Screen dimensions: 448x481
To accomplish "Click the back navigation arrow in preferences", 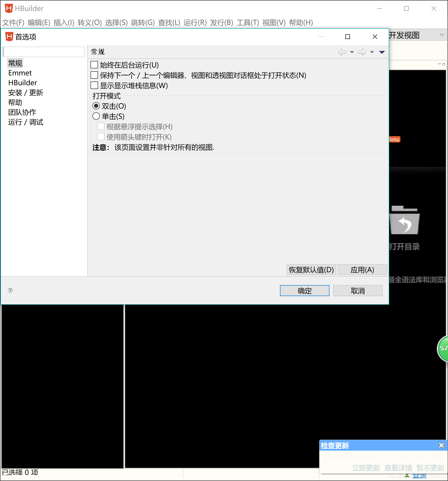I will tap(342, 52).
